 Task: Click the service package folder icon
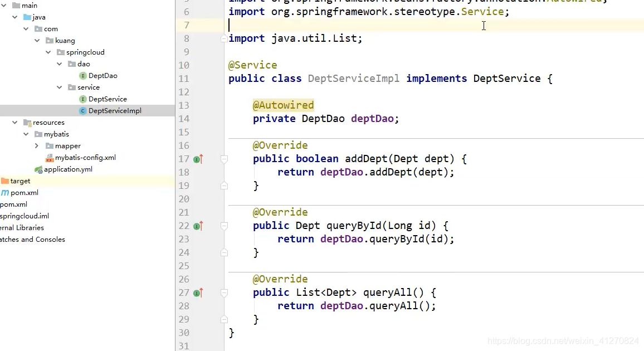coord(72,87)
